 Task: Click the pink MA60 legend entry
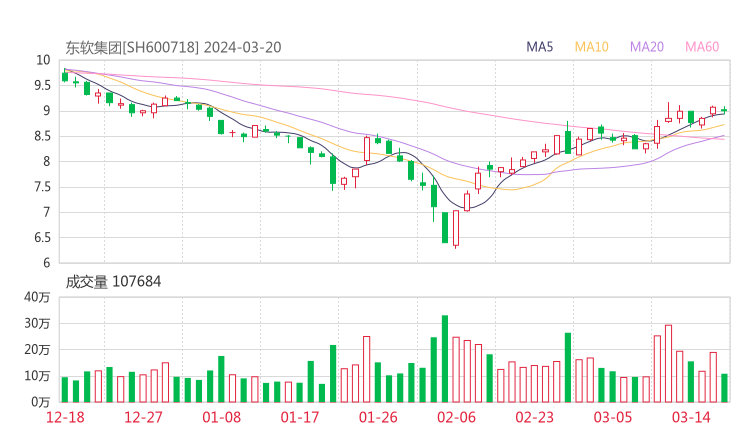pos(702,47)
